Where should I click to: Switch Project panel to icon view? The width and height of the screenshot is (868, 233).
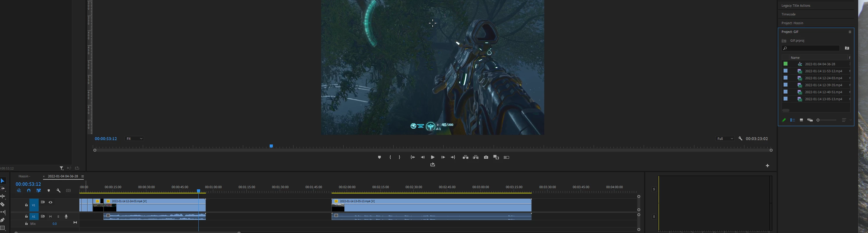click(x=801, y=120)
